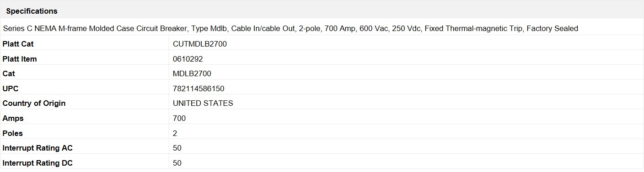Image resolution: width=644 pixels, height=172 pixels.
Task: Click the Interrupt Rating AC value 50
Action: (177, 148)
